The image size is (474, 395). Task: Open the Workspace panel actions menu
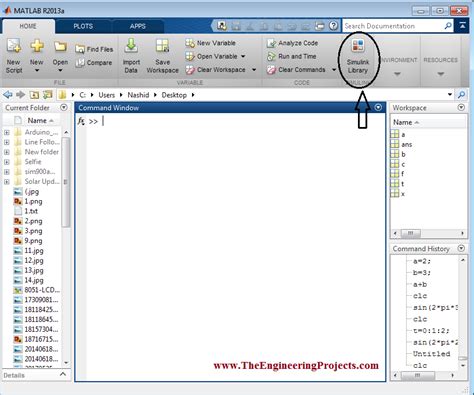click(461, 107)
